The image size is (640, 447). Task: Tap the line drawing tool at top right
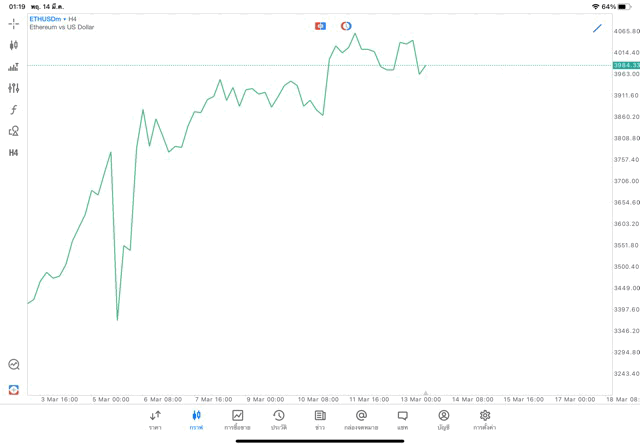click(598, 28)
